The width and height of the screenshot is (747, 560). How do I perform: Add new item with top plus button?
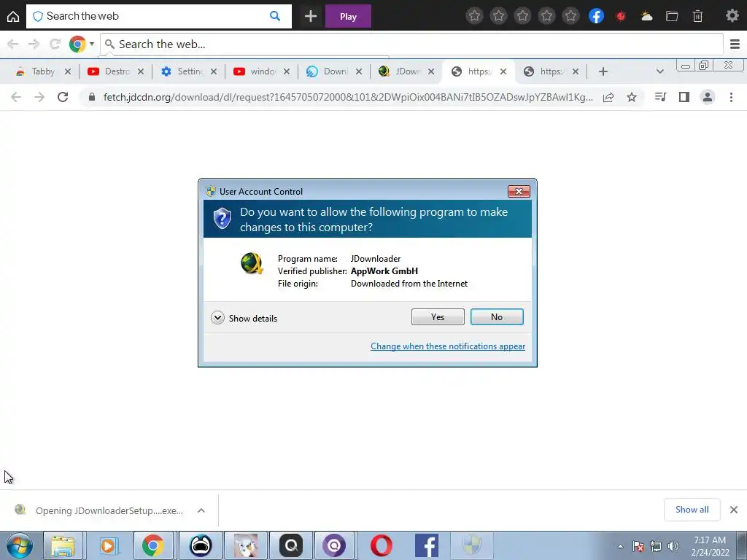tap(311, 16)
